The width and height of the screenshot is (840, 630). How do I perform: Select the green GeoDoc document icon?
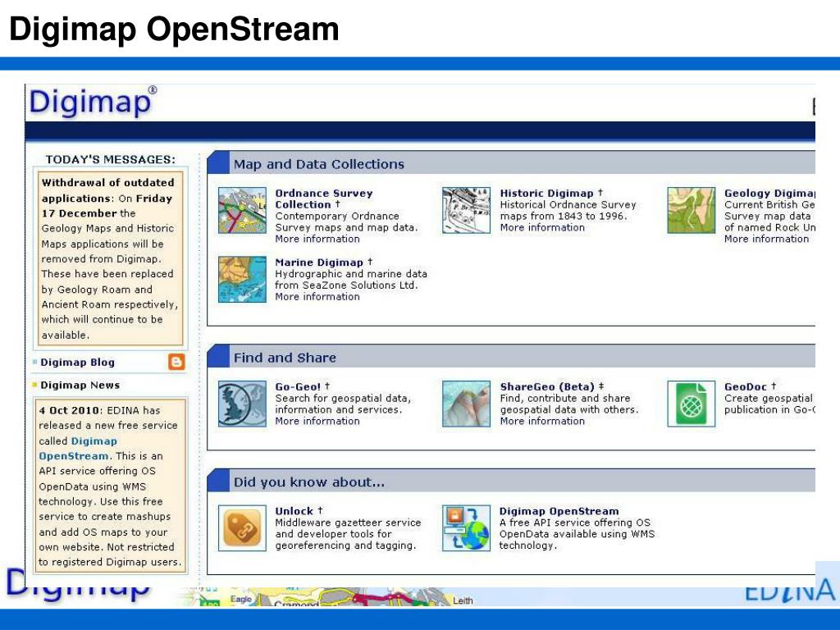[691, 404]
